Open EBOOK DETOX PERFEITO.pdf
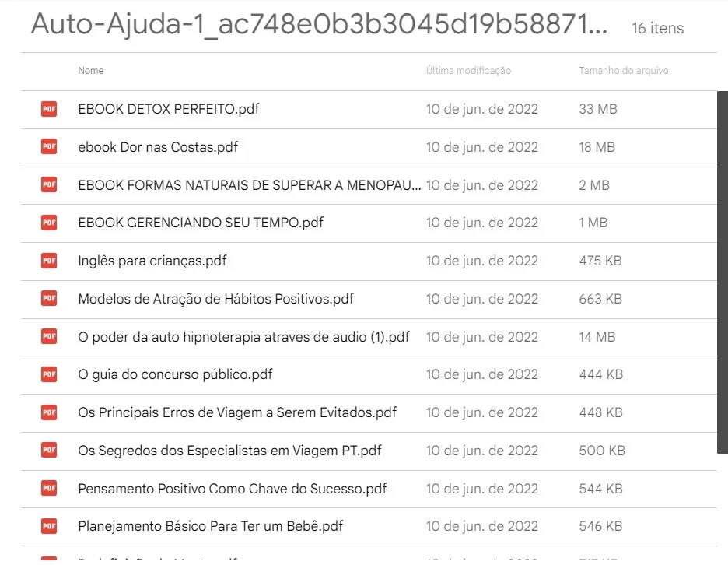Image resolution: width=728 pixels, height=565 pixels. (169, 109)
